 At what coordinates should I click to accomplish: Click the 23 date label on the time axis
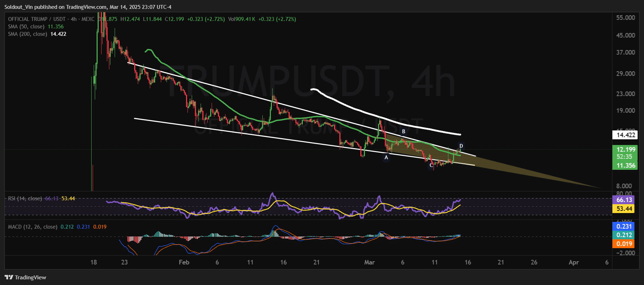point(124,262)
